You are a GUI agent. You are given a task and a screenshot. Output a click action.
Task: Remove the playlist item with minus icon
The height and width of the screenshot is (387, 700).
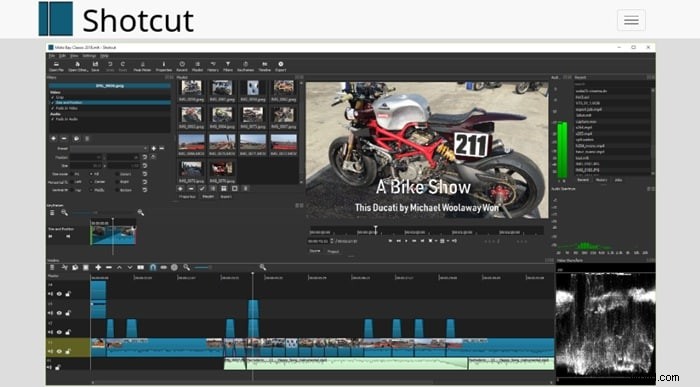pyautogui.click(x=191, y=189)
